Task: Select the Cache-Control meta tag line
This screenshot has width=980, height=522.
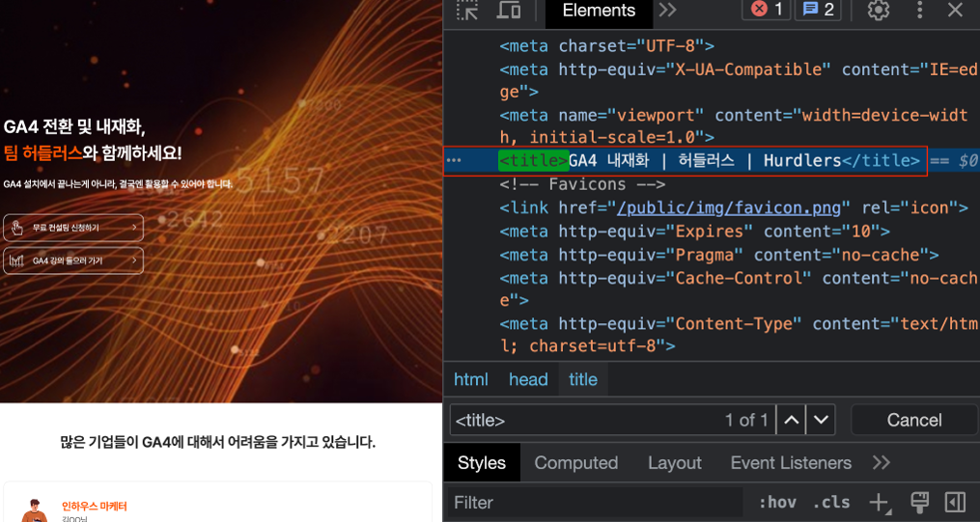Action: click(x=738, y=289)
